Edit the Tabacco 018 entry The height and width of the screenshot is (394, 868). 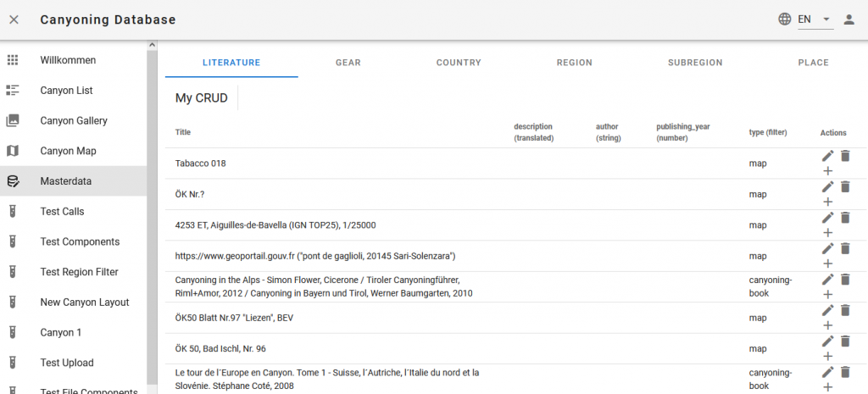[x=828, y=156]
